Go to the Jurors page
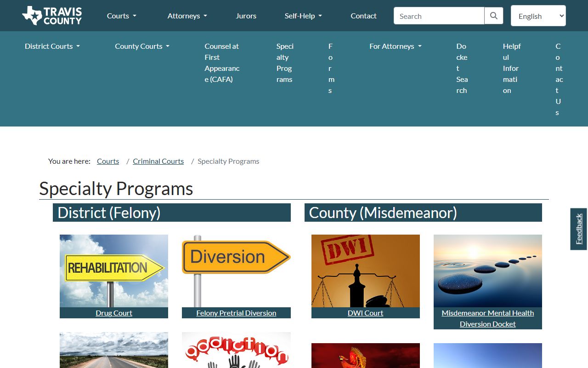 coord(246,16)
